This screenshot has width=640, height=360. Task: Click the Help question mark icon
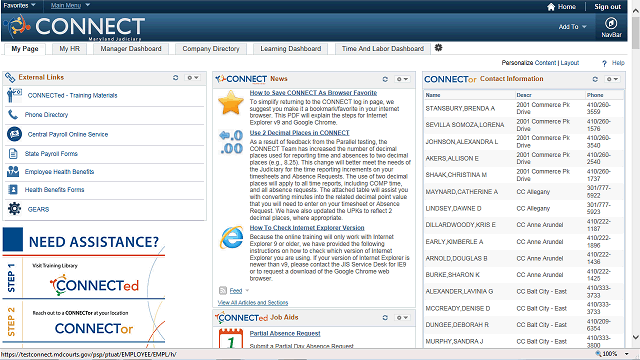604,63
